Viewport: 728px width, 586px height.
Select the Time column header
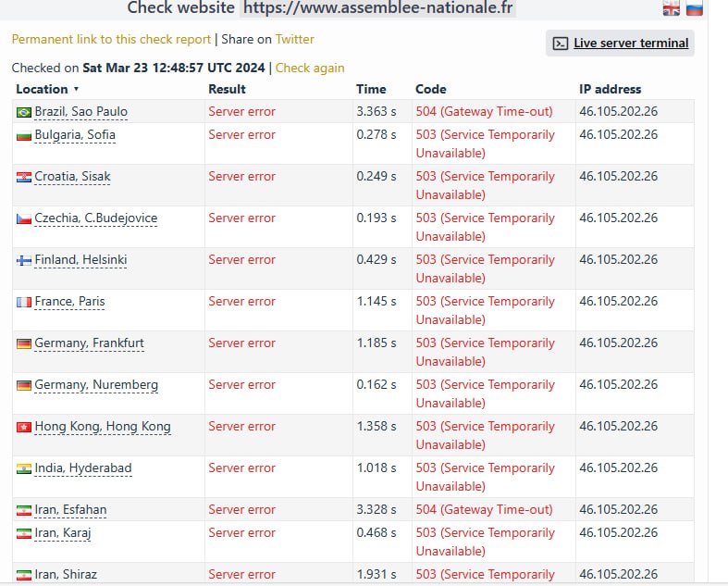[371, 89]
